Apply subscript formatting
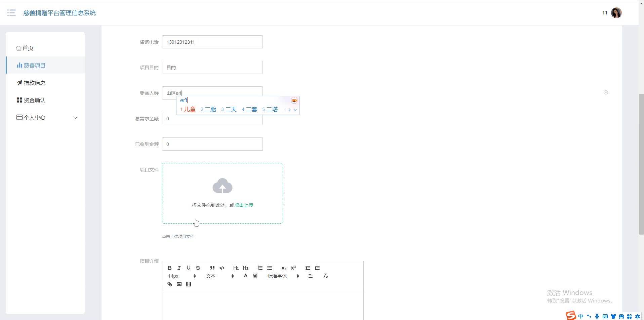The height and width of the screenshot is (320, 644). click(284, 268)
